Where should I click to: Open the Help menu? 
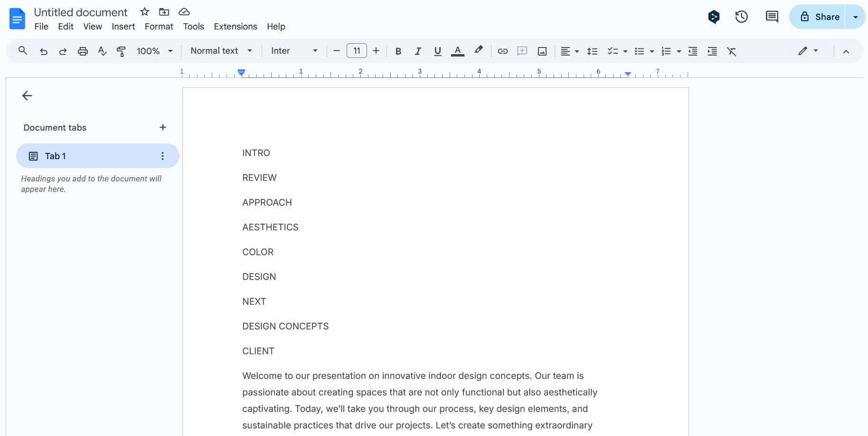click(276, 27)
